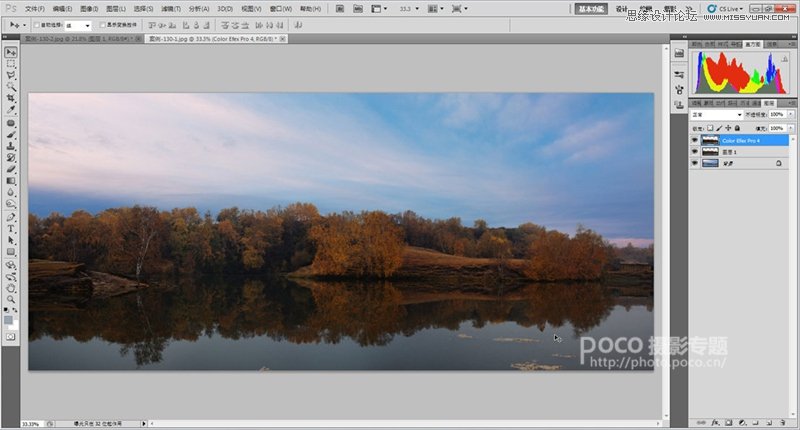
Task: Select the Brush tool
Action: pos(11,135)
